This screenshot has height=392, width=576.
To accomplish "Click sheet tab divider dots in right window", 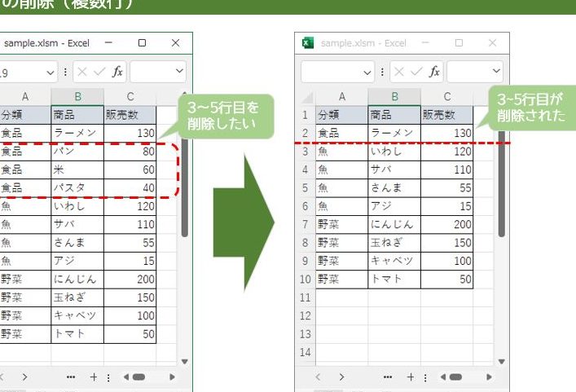I will (x=425, y=377).
